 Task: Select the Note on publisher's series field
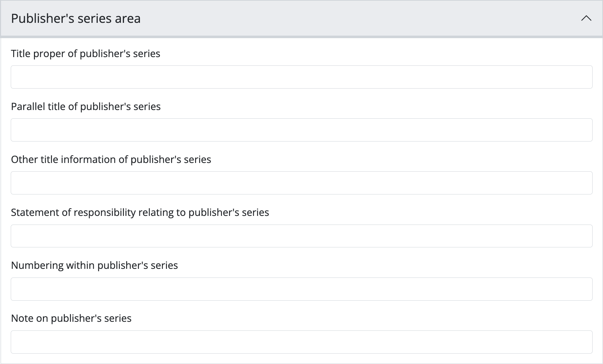[301, 342]
